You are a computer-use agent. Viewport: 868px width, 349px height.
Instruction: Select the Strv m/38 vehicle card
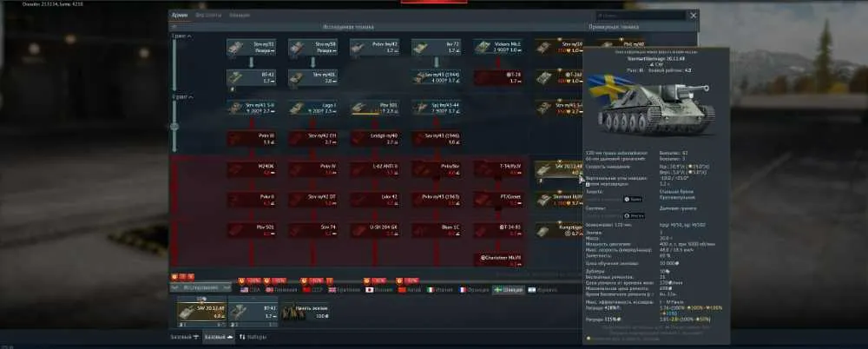tap(312, 47)
